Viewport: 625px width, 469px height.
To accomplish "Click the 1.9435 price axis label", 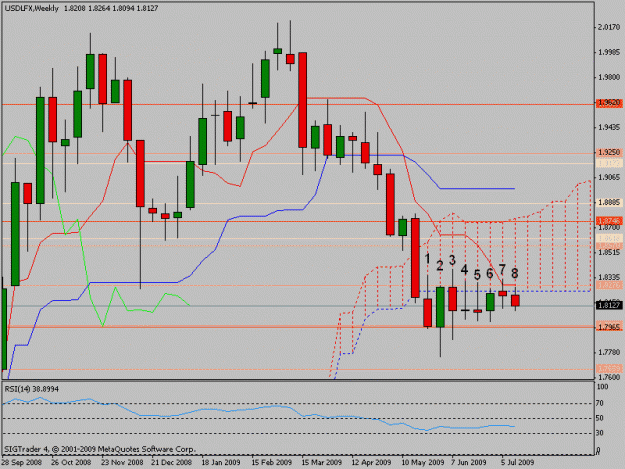I will pyautogui.click(x=609, y=128).
